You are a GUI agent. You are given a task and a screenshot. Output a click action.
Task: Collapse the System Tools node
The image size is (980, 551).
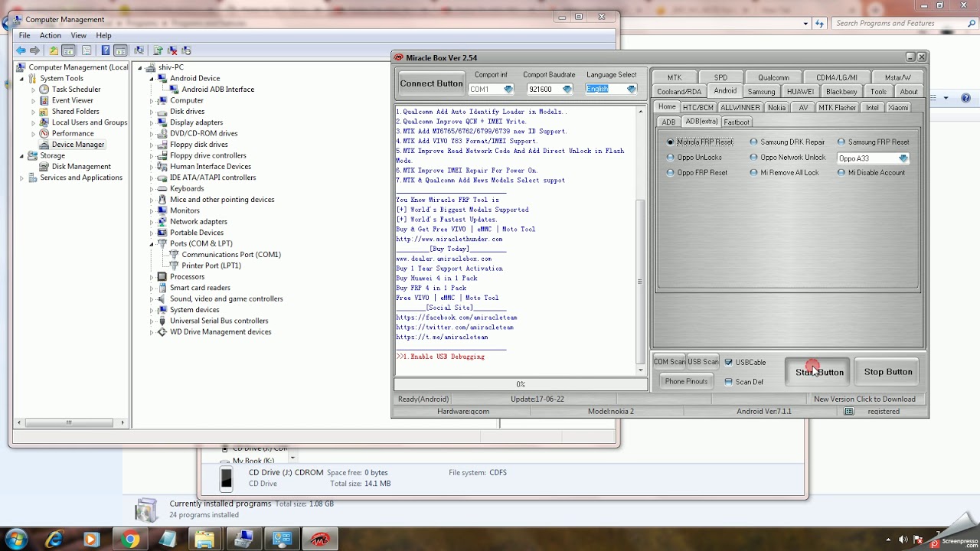click(x=21, y=78)
